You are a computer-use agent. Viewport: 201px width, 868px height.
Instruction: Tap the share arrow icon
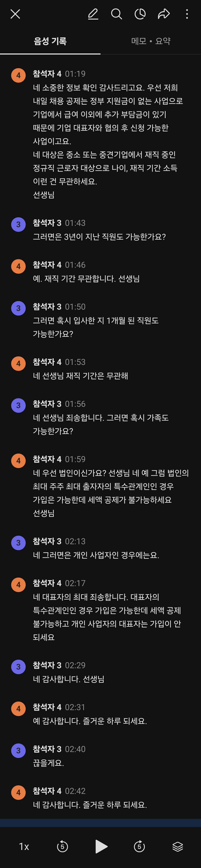(164, 14)
